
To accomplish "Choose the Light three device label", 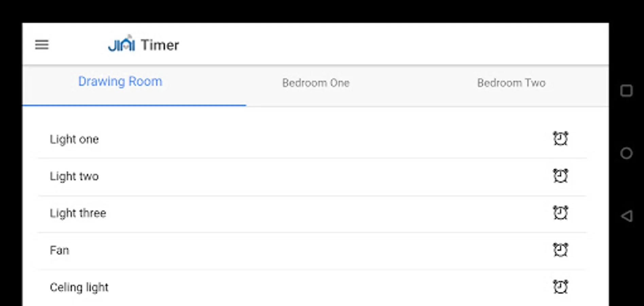I will point(78,214).
